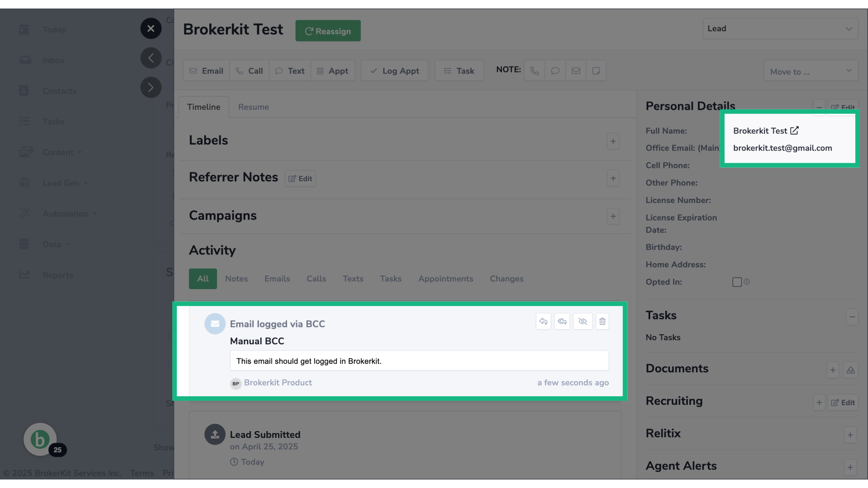Screen dimensions: 868x488
Task: Click Log Appt button
Action: click(x=395, y=70)
